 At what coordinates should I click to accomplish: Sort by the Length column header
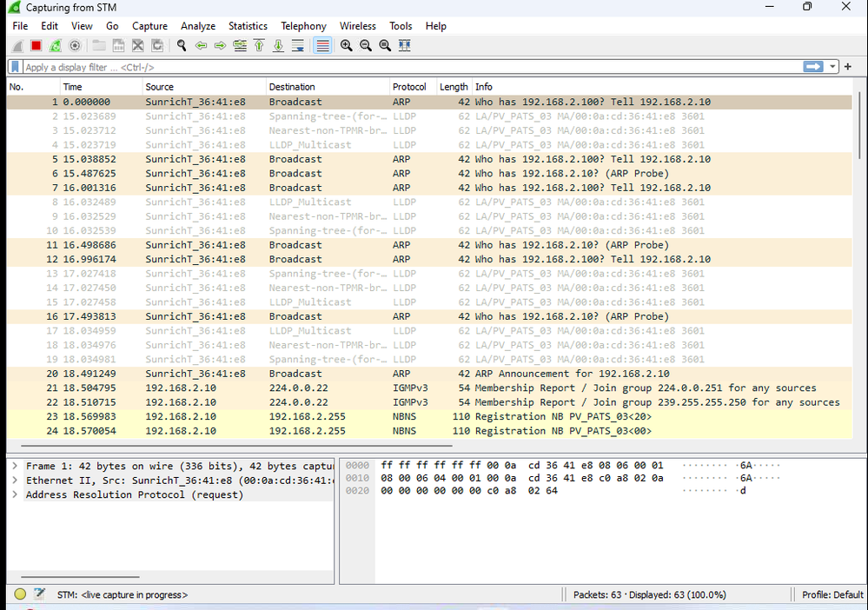454,87
